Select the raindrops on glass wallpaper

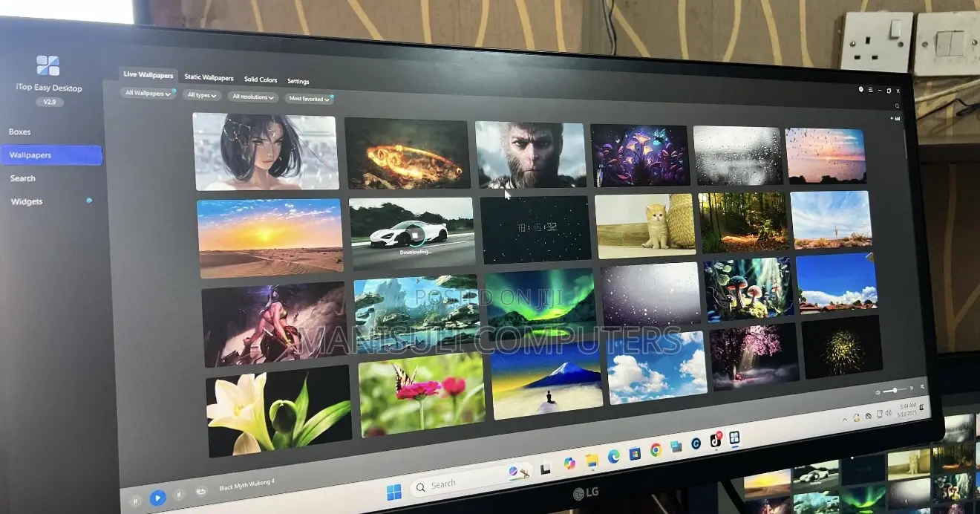[x=738, y=155]
